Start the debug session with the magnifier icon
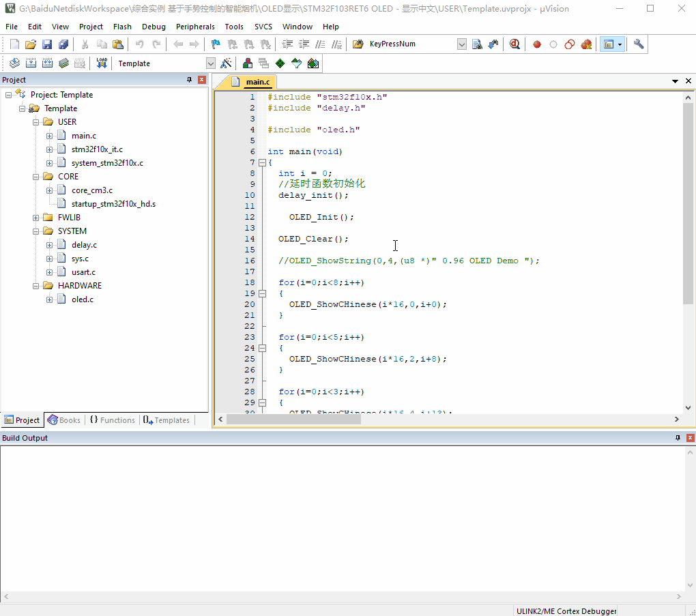 coord(514,44)
